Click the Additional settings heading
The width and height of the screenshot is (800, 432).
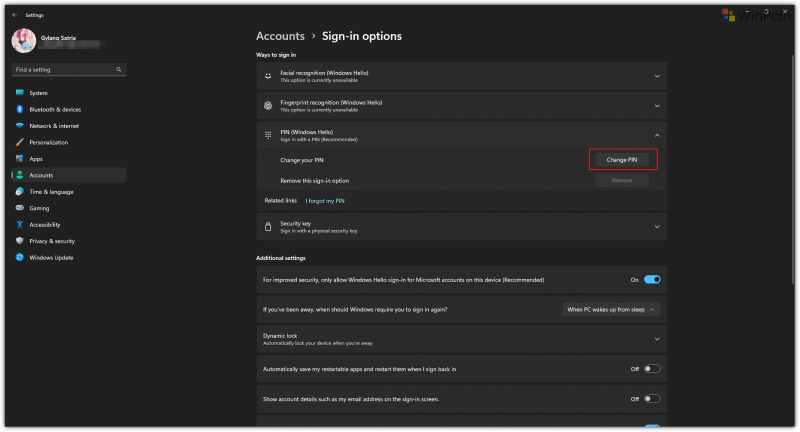click(281, 258)
